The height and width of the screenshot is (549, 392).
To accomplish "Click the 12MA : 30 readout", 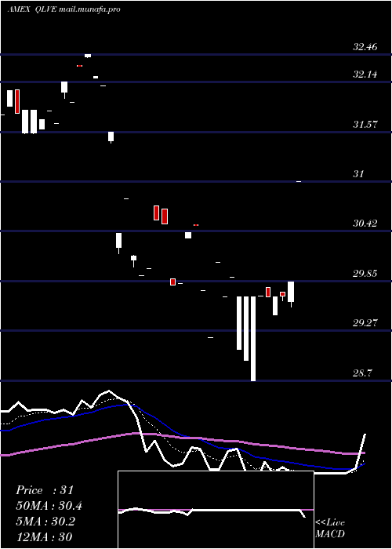I will click(44, 536).
